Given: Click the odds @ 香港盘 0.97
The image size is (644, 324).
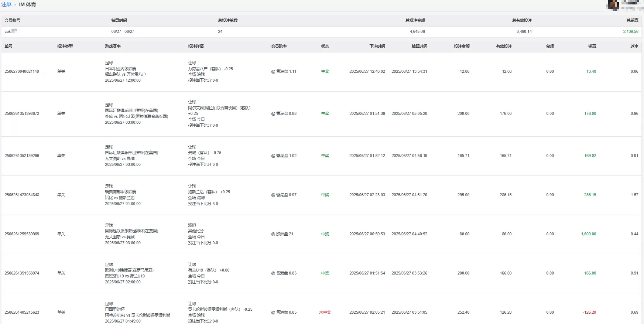Looking at the screenshot, I should 284,195.
